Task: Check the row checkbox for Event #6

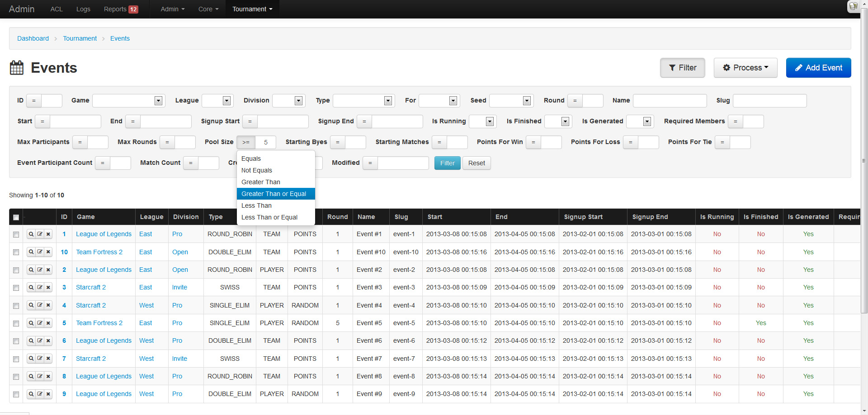Action: (x=16, y=341)
